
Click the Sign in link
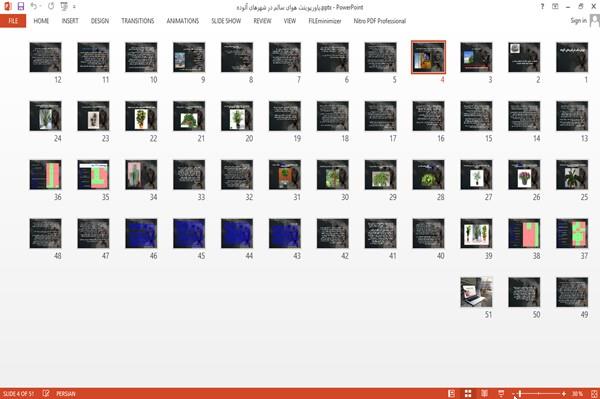pos(578,21)
